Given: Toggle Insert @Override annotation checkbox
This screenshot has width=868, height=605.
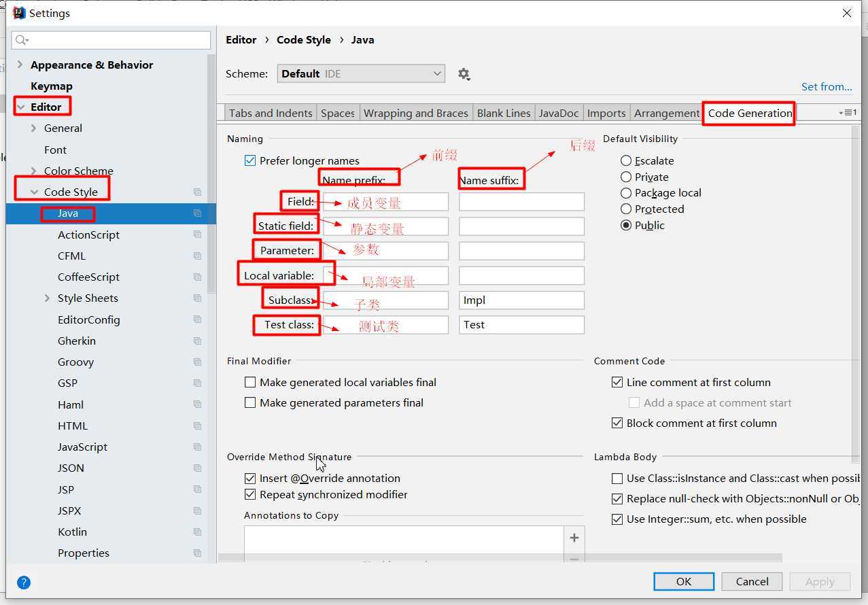Looking at the screenshot, I should point(250,479).
